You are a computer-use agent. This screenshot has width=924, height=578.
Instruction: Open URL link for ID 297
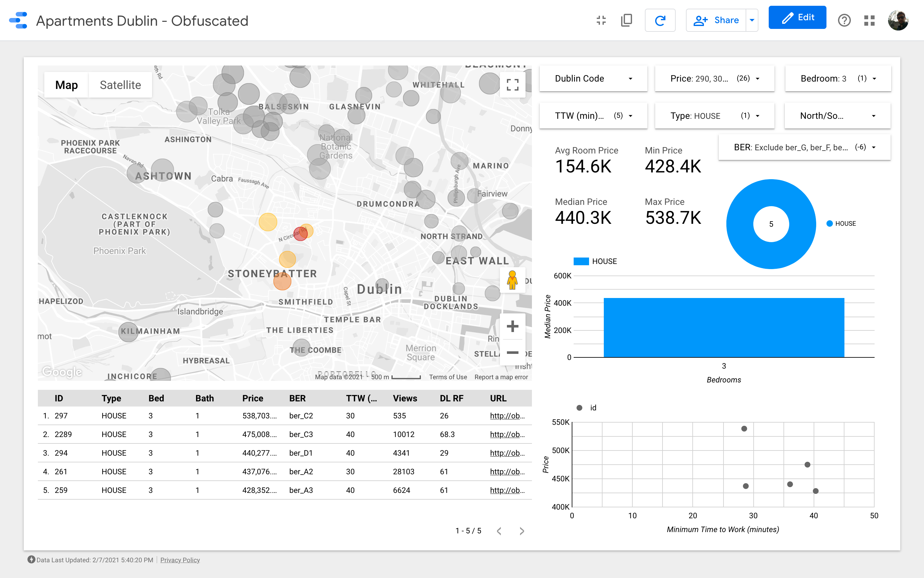[x=508, y=416]
